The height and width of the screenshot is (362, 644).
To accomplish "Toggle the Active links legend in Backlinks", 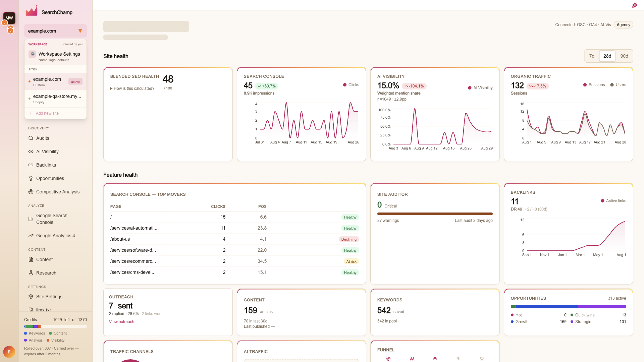I will coord(613,201).
